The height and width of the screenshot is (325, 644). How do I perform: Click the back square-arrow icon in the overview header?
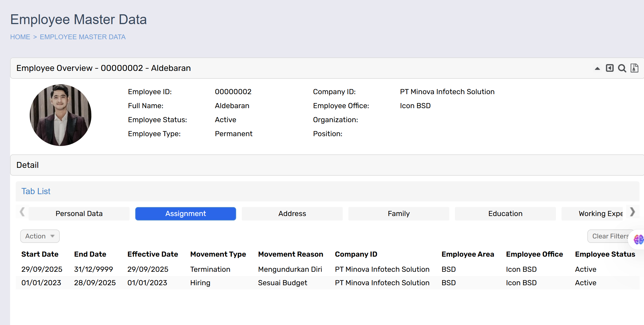coord(610,68)
